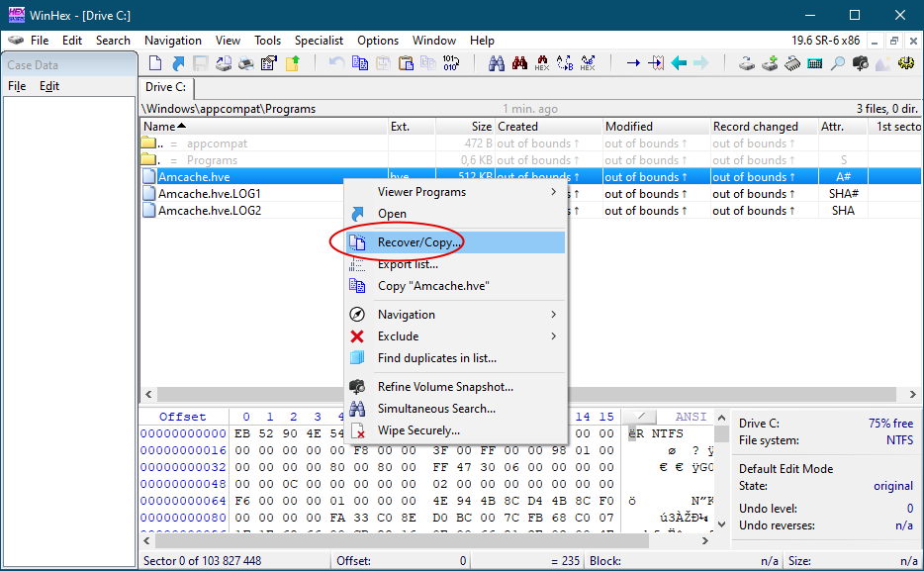Screen dimensions: 924x571
Task: Click the NTFS file system value
Action: click(900, 440)
